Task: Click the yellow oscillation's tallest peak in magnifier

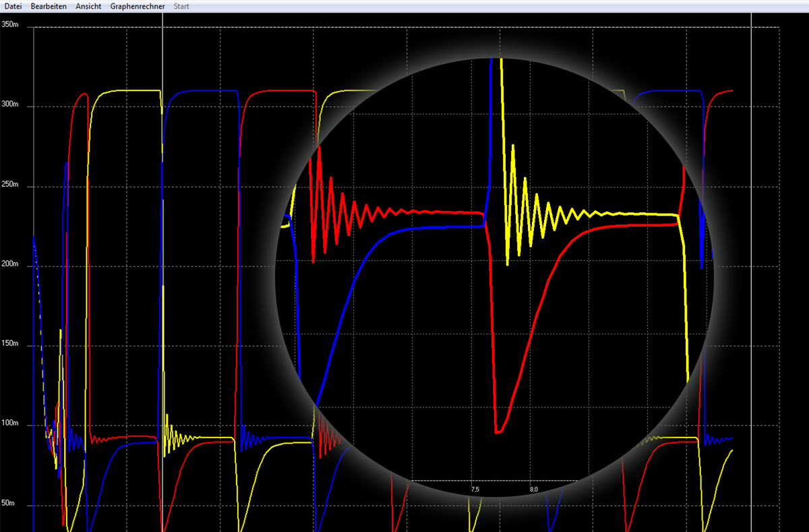Action: point(513,146)
